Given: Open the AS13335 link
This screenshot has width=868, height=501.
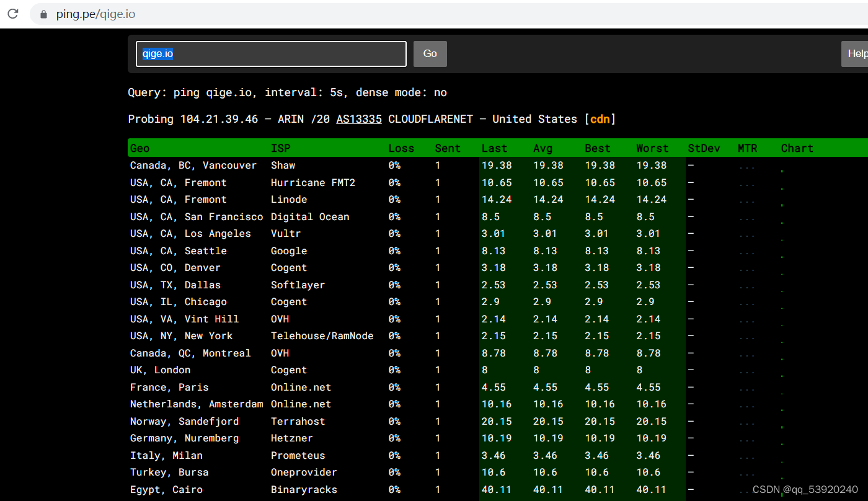Looking at the screenshot, I should pyautogui.click(x=359, y=119).
